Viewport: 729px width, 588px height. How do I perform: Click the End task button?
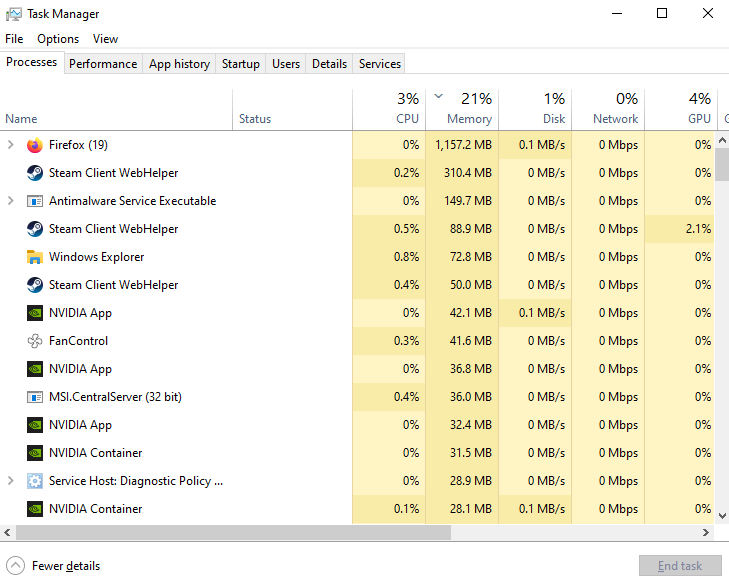(x=680, y=566)
